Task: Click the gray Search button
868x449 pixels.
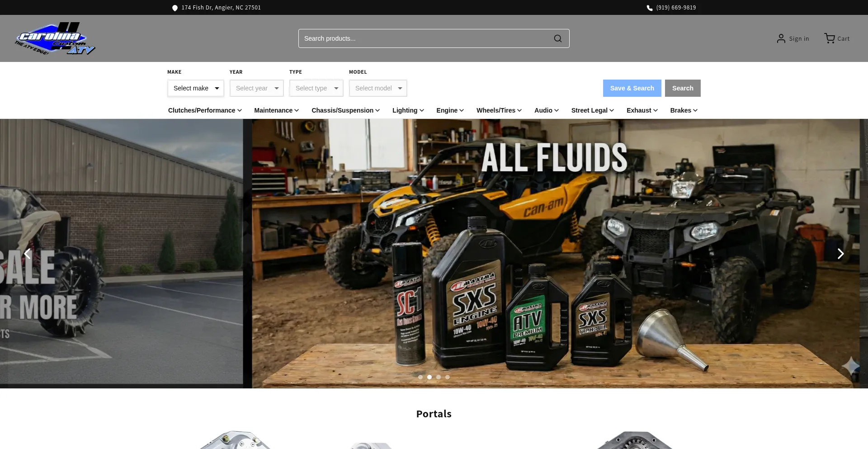Action: tap(683, 88)
